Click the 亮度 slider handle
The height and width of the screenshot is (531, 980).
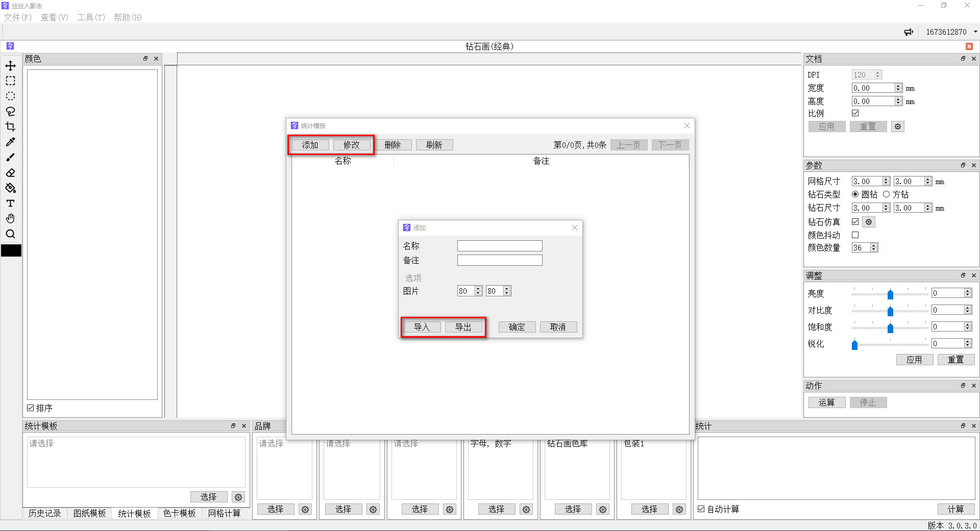(890, 294)
